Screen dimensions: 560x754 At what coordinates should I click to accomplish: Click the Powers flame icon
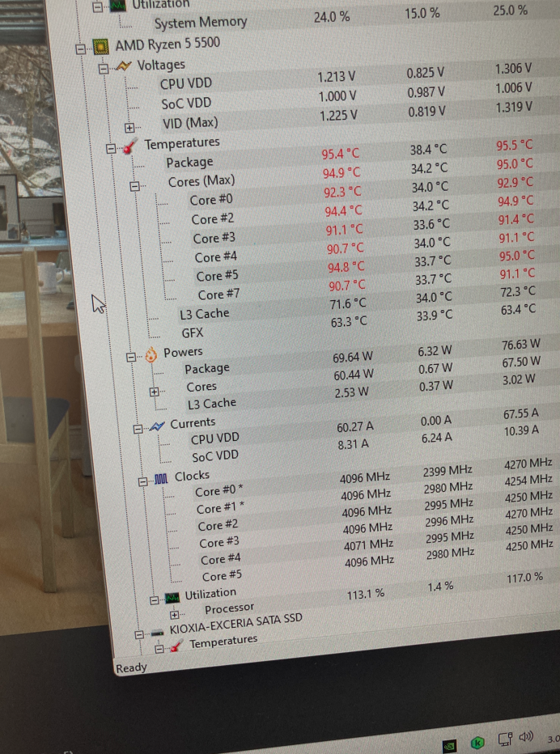click(x=151, y=355)
